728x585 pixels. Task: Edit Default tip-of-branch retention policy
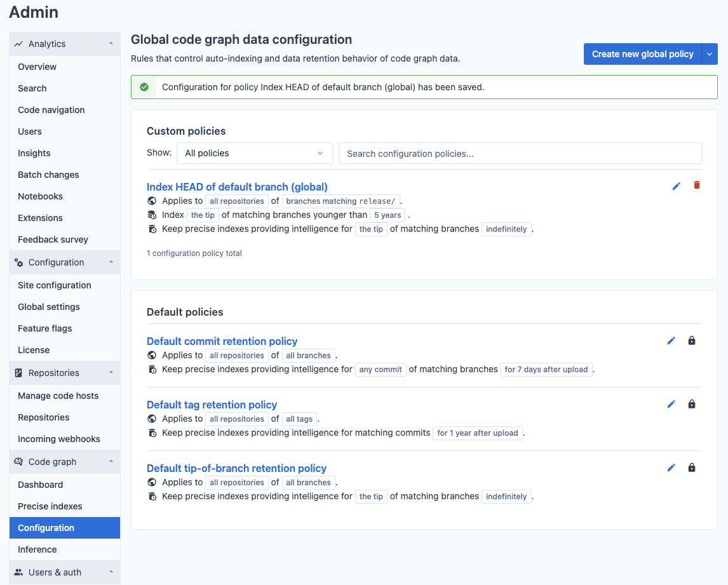point(671,467)
